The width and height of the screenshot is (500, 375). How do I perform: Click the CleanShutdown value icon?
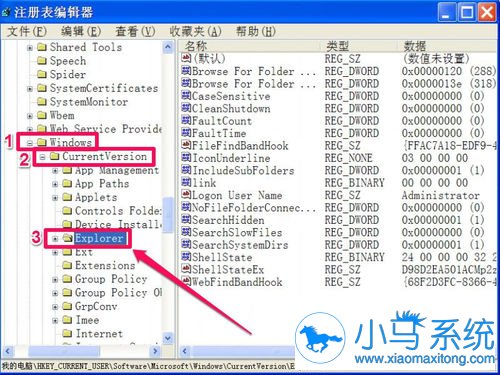tap(186, 108)
